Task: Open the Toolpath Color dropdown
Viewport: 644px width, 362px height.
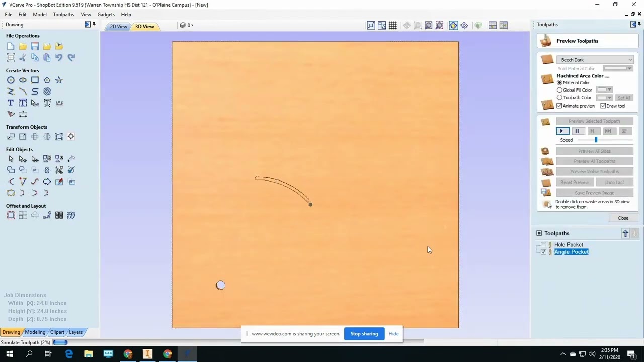Action: coord(604,98)
